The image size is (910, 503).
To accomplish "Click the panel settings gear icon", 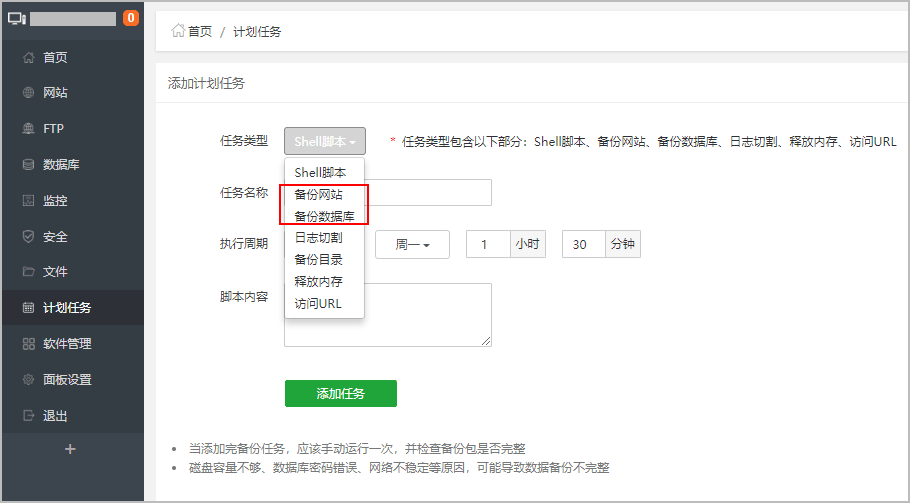I will click(x=28, y=379).
